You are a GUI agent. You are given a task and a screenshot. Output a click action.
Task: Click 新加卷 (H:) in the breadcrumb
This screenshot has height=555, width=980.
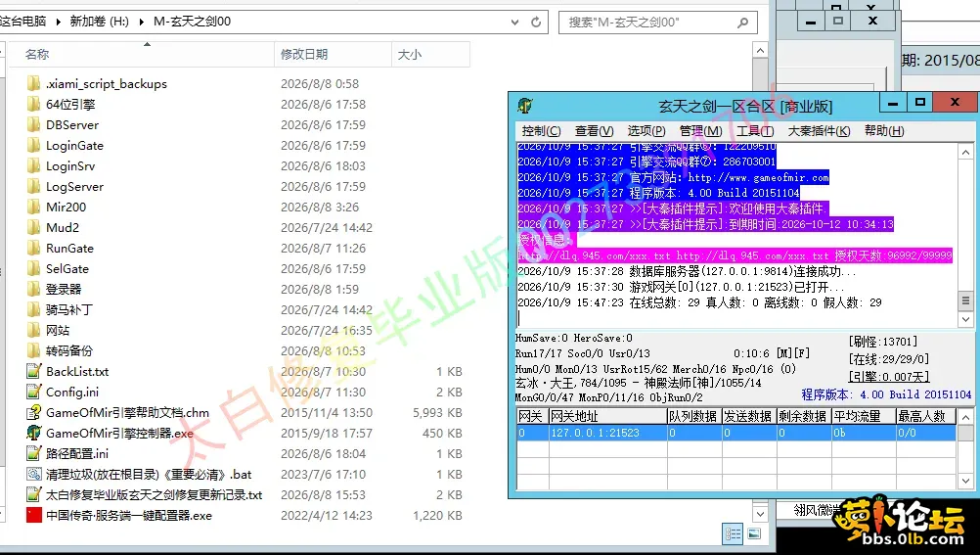(99, 22)
